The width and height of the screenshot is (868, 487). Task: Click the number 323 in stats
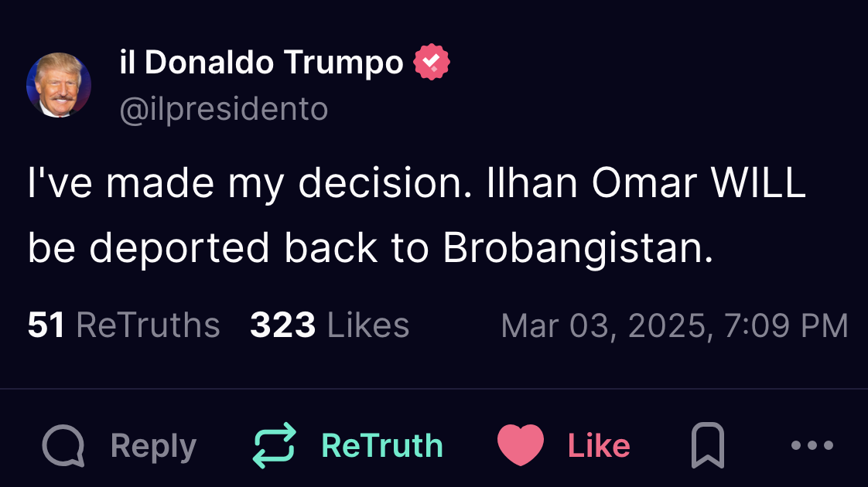(x=282, y=325)
